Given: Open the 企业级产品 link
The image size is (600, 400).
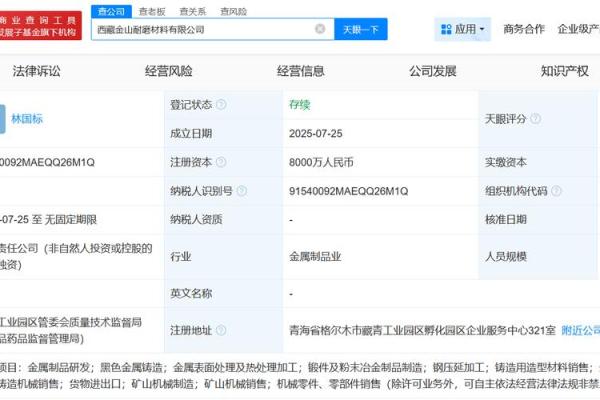Looking at the screenshot, I should coord(579,29).
